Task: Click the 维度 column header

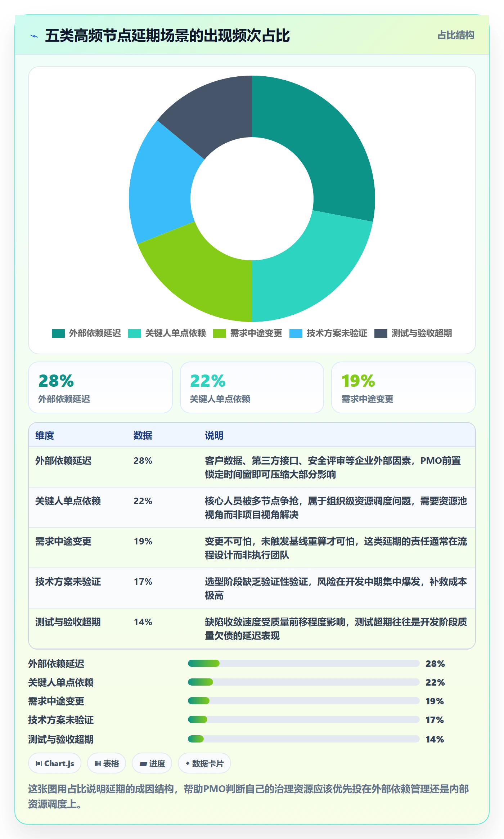Action: (x=45, y=435)
